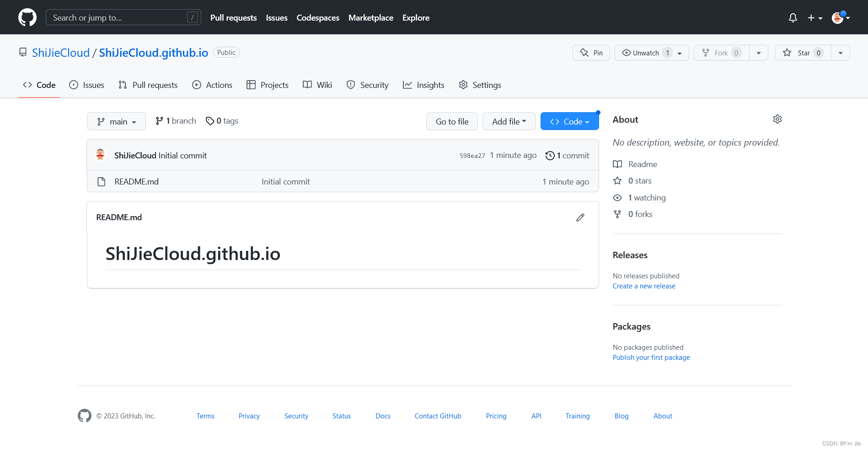Jump to Readme in About
The height and width of the screenshot is (450, 868).
point(635,164)
